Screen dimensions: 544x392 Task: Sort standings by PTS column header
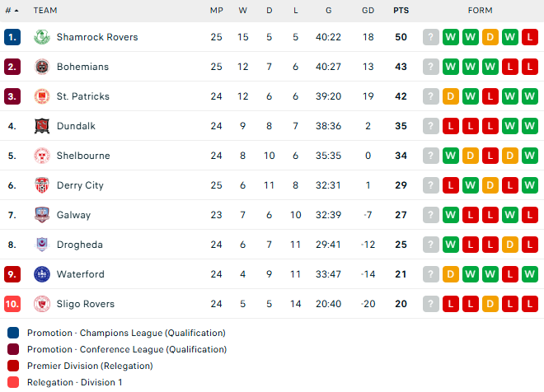click(x=401, y=11)
